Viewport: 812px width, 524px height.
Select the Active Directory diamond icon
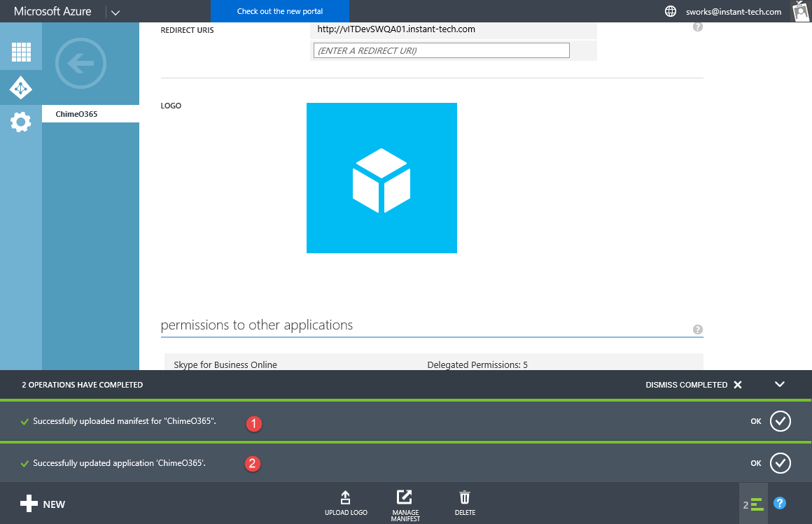tap(21, 88)
